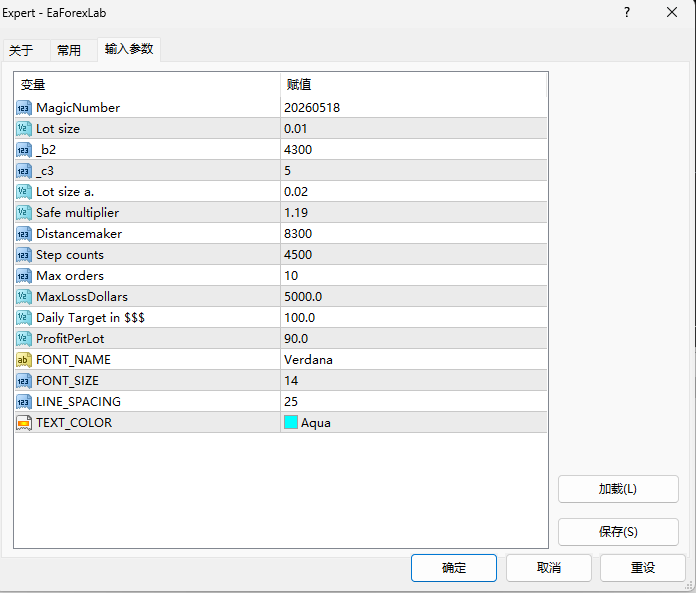Click the integer icon beside _c3

pyautogui.click(x=24, y=171)
